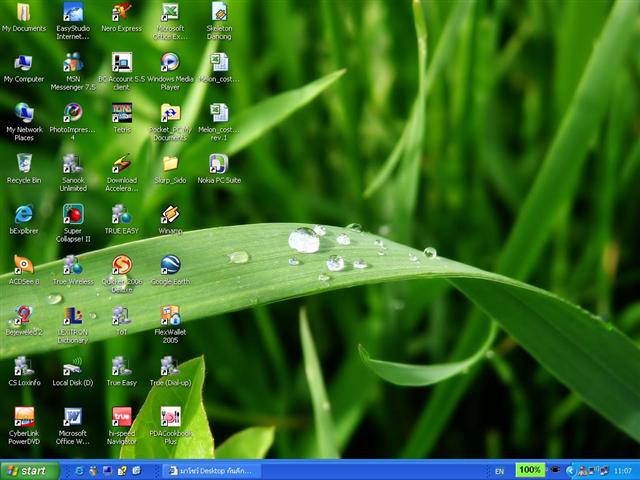The width and height of the screenshot is (640, 480).
Task: Click the Windows Media Player icon
Action: [x=170, y=62]
